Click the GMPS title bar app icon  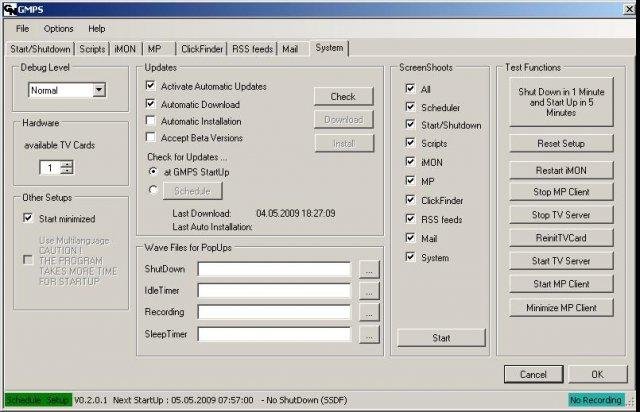[x=10, y=9]
